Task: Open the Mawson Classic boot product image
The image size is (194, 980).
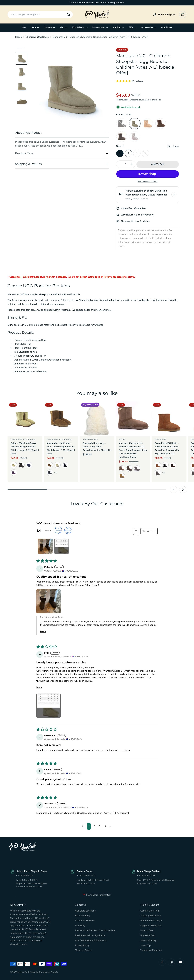Action: point(133,419)
